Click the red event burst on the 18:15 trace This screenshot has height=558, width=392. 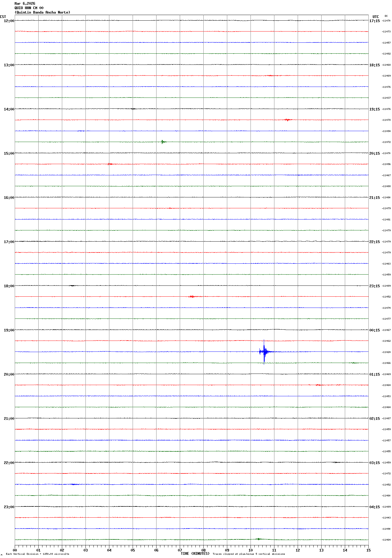[192, 296]
